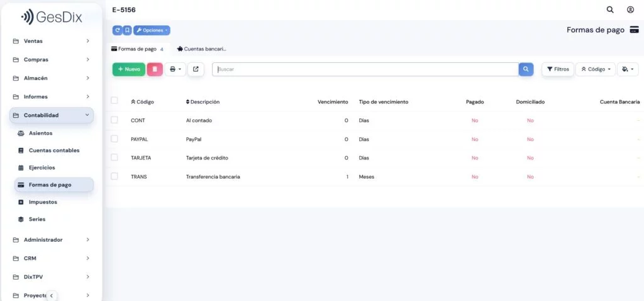This screenshot has height=301, width=644.
Task: Open the Opciones dropdown
Action: [x=152, y=30]
